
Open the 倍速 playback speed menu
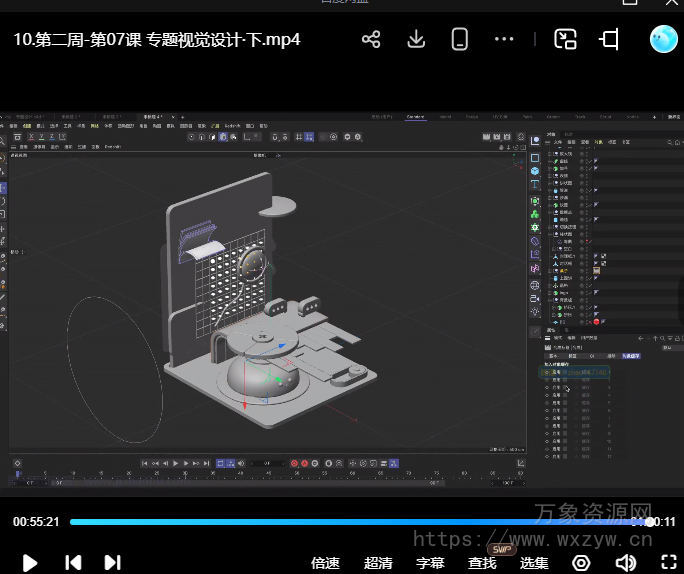pos(326,563)
